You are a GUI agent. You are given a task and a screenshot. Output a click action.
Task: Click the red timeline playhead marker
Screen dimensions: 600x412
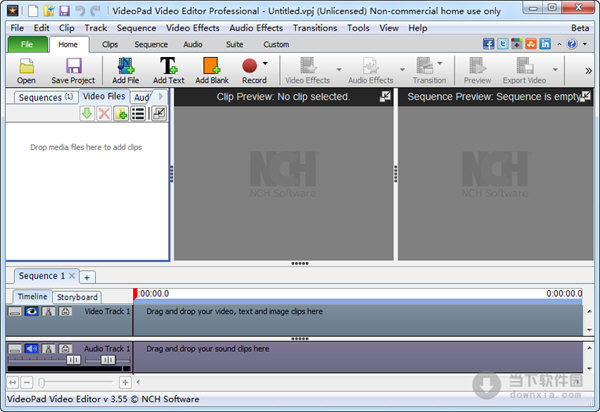pos(135,294)
